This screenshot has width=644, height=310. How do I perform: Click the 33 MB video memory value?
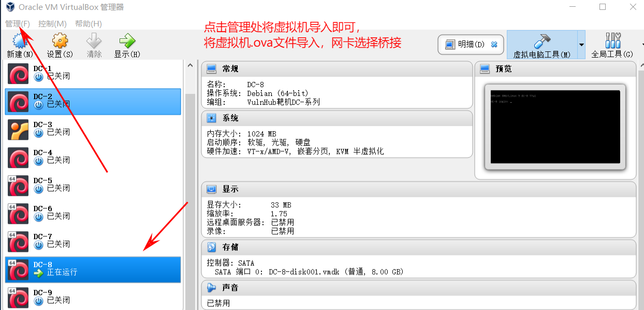pyautogui.click(x=281, y=205)
